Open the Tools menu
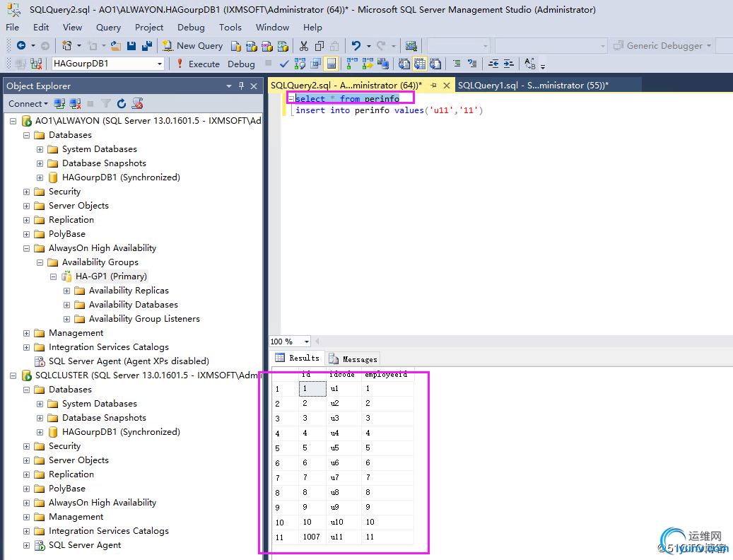The width and height of the screenshot is (733, 560). tap(230, 28)
